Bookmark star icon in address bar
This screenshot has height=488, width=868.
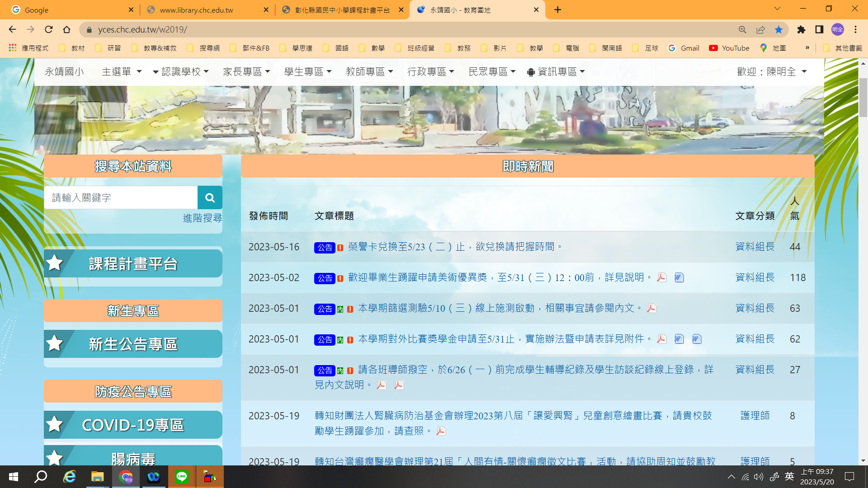point(778,29)
